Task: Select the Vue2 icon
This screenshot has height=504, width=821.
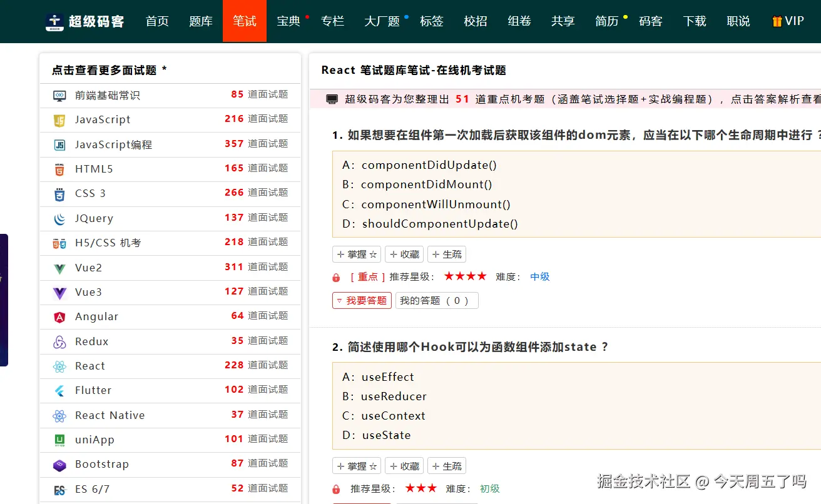Action: click(58, 268)
